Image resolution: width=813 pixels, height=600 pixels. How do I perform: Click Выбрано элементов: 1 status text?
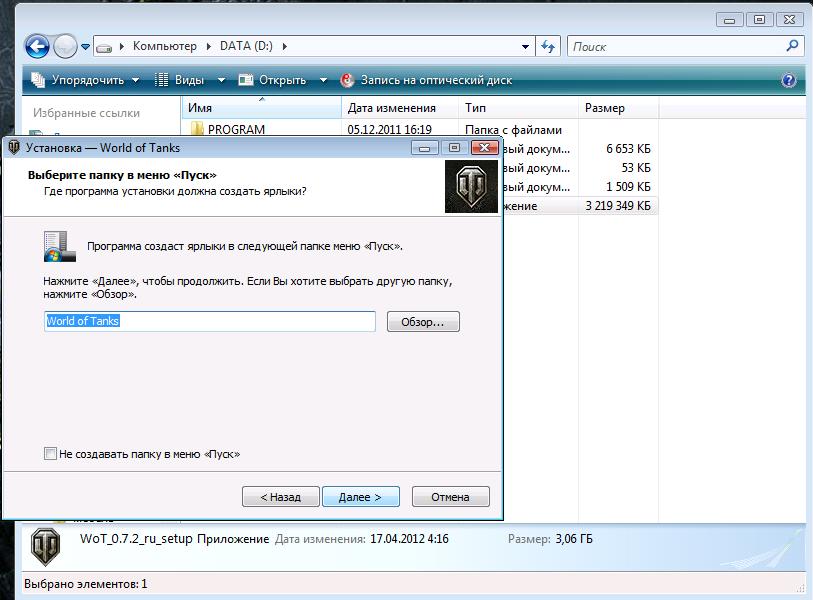[x=86, y=584]
